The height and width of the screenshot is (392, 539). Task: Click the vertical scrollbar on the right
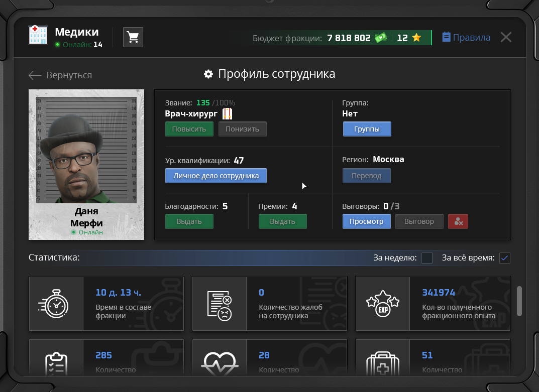click(519, 302)
